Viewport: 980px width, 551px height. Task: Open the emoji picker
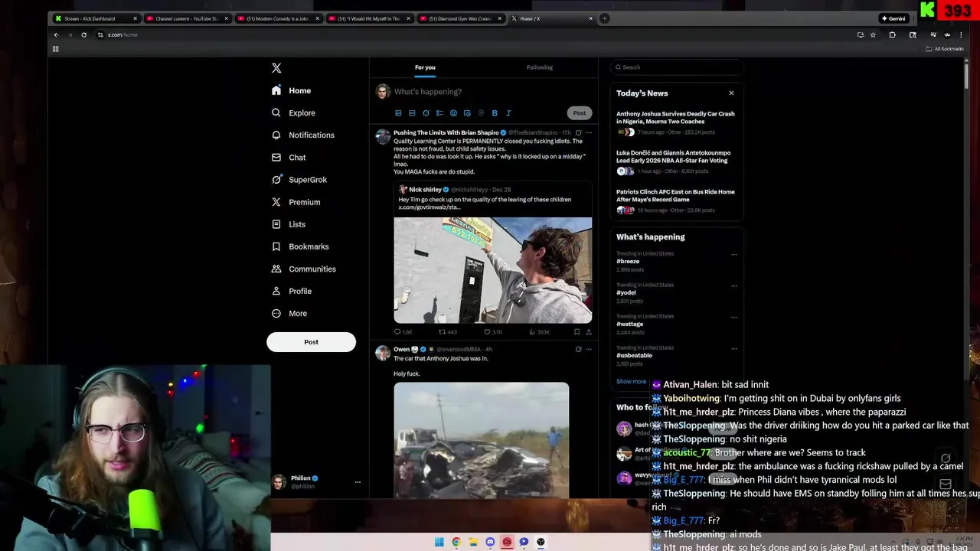click(453, 113)
